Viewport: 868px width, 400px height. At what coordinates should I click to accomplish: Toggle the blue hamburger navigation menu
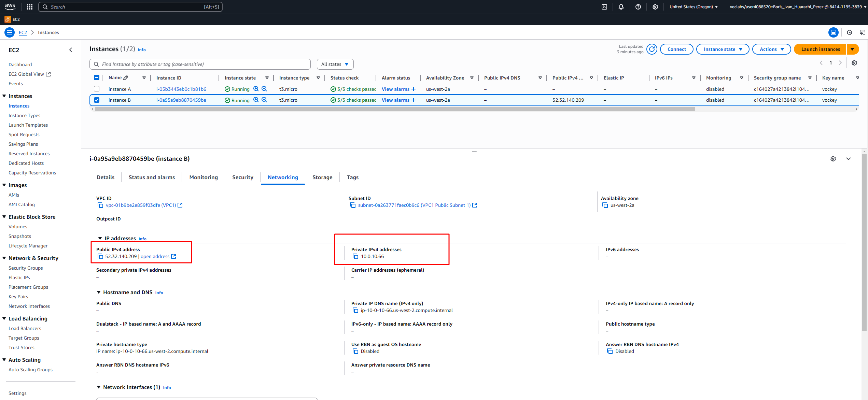(10, 32)
